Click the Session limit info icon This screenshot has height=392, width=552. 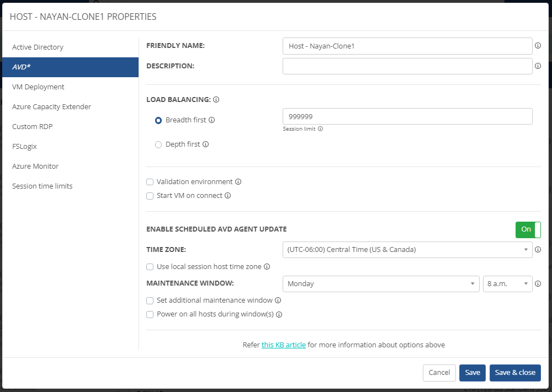320,129
